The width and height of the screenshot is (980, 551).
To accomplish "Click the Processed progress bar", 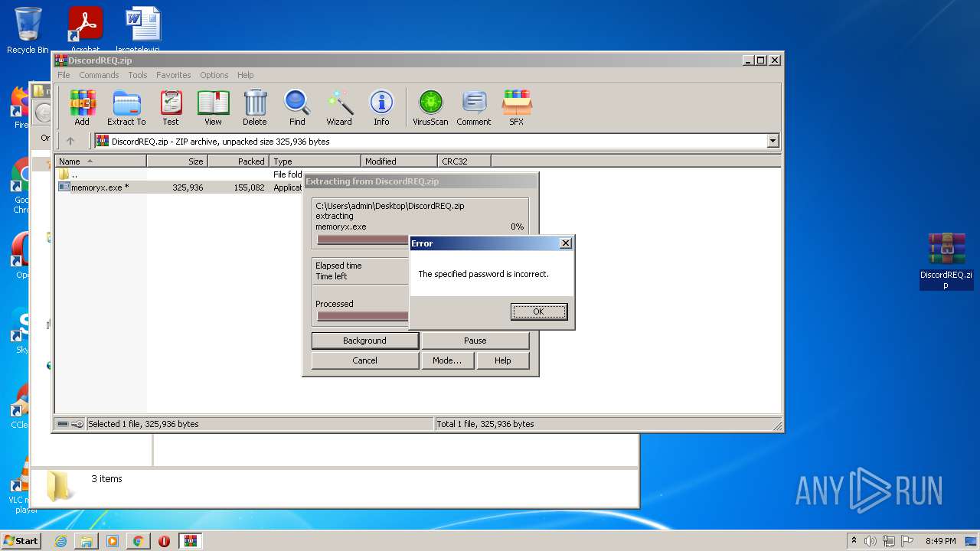I will pos(363,316).
